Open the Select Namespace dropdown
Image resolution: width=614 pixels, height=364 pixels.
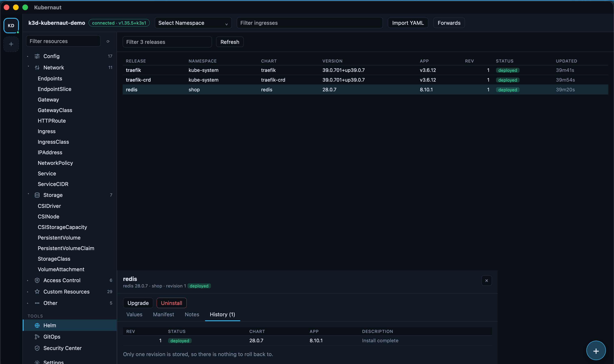coord(193,23)
